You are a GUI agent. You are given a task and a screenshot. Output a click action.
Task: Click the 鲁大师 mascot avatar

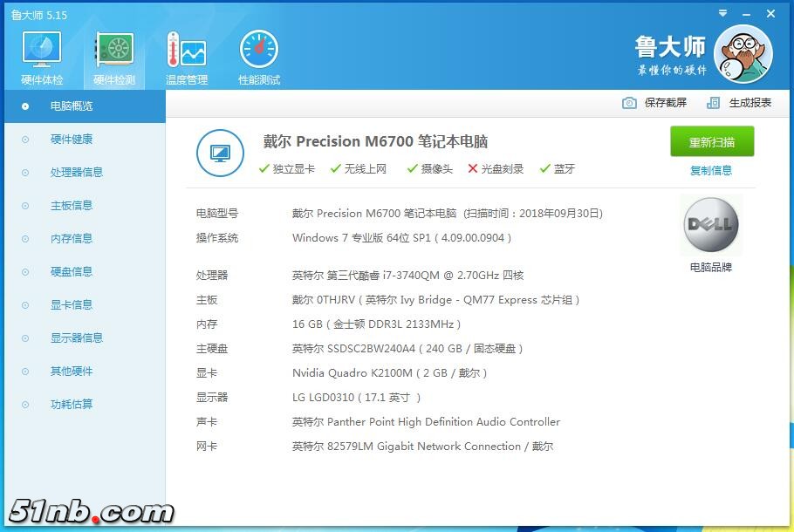click(743, 54)
